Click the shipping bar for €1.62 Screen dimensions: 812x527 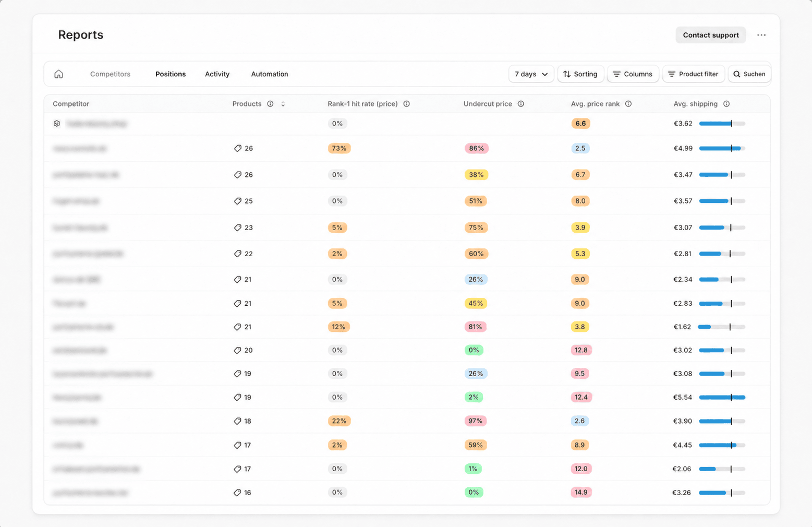point(722,327)
